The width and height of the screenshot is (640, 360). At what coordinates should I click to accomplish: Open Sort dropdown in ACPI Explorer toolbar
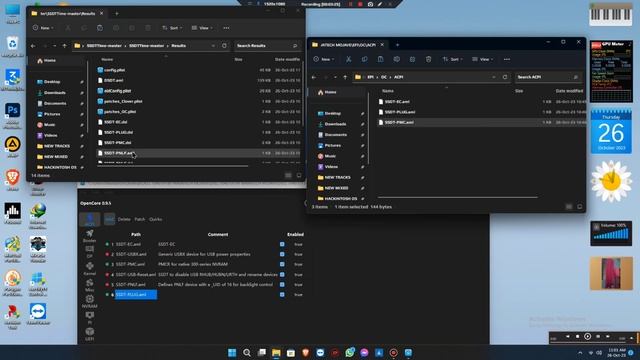coord(452,59)
